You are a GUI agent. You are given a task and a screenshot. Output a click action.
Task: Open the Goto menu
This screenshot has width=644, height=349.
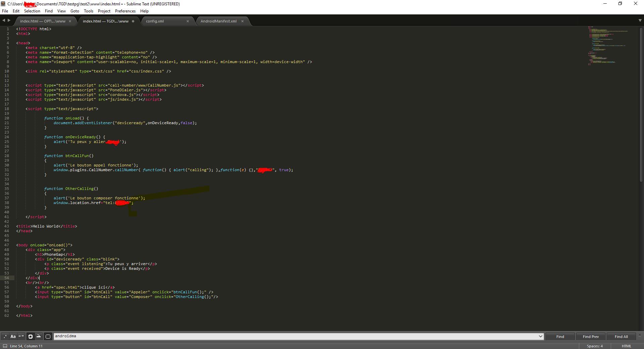pyautogui.click(x=75, y=11)
